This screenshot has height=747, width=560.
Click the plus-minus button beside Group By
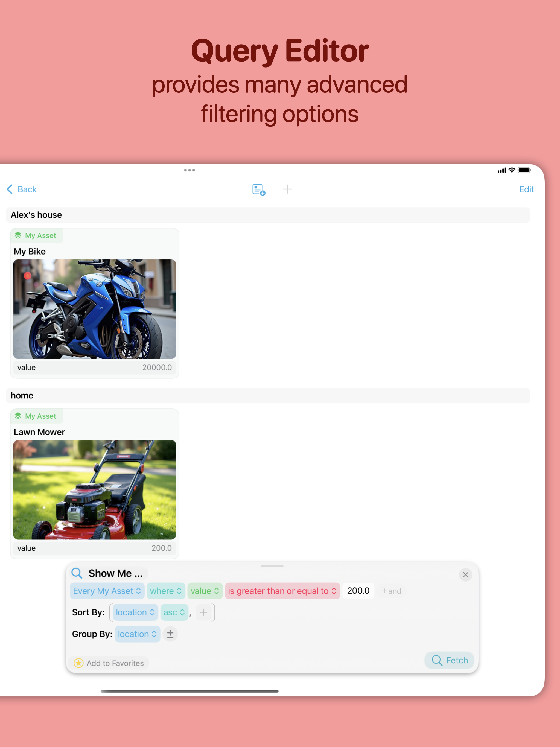(x=170, y=634)
